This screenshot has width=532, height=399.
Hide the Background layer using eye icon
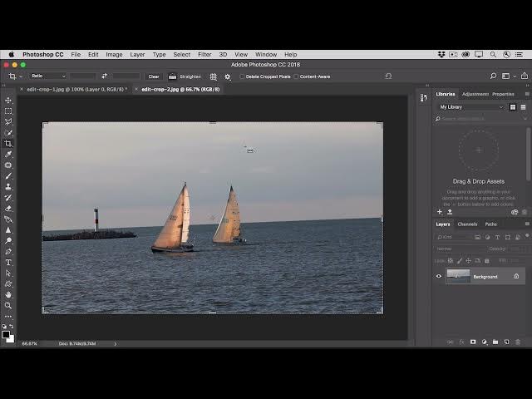point(439,276)
